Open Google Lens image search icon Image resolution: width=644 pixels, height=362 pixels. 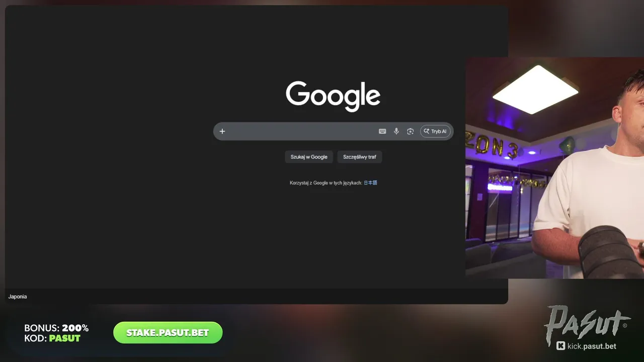(411, 131)
